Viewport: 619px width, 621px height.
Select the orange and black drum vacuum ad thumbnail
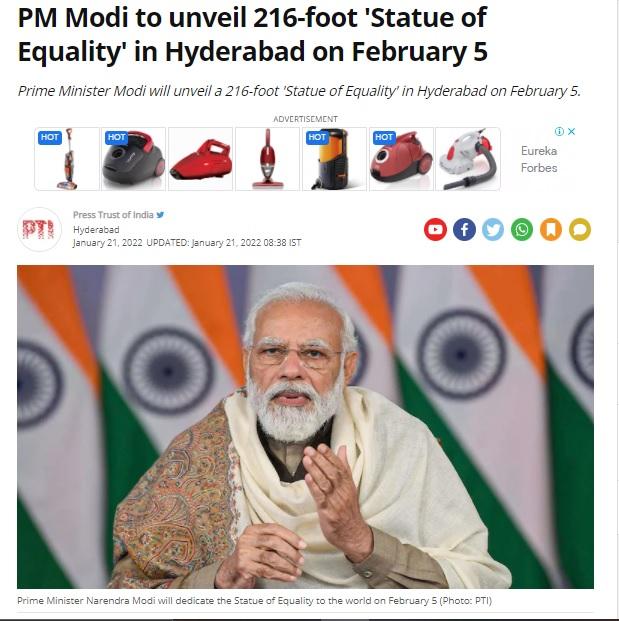[334, 159]
